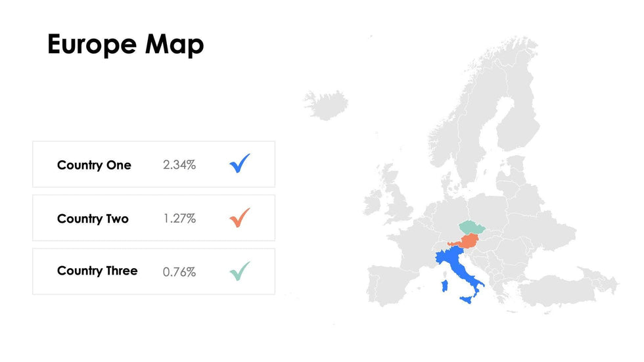Click the blue Sardinia island
The image size is (644, 362).
[444, 286]
